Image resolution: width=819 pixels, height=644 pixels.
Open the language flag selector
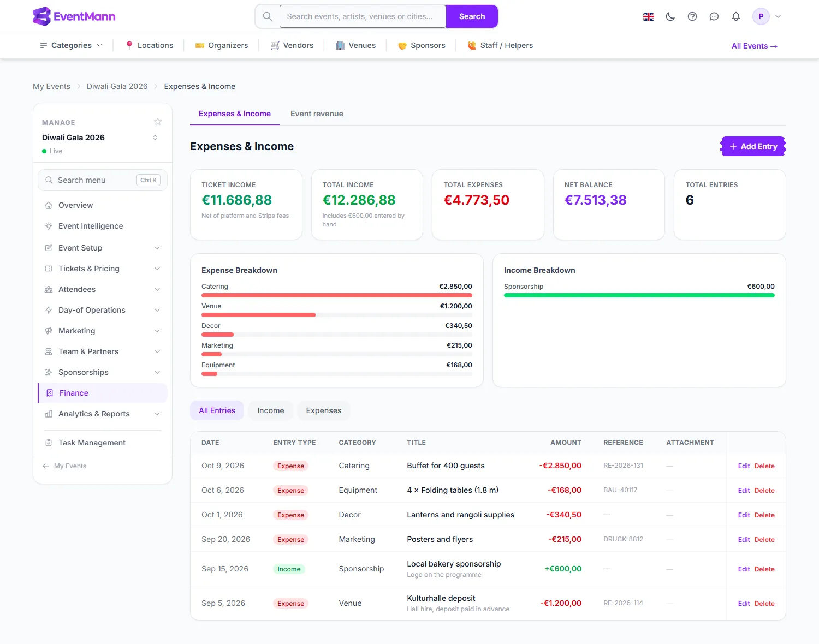pos(649,16)
